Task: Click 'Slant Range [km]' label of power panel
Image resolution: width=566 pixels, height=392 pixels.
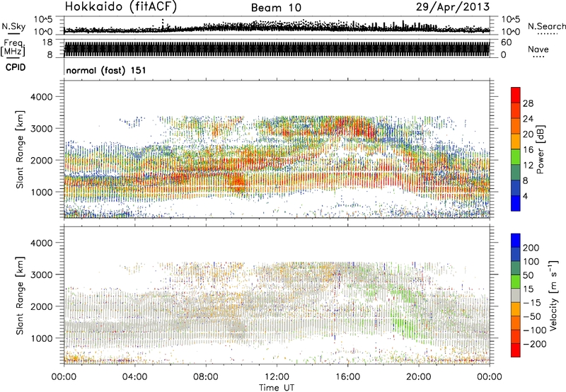Action: coord(20,149)
